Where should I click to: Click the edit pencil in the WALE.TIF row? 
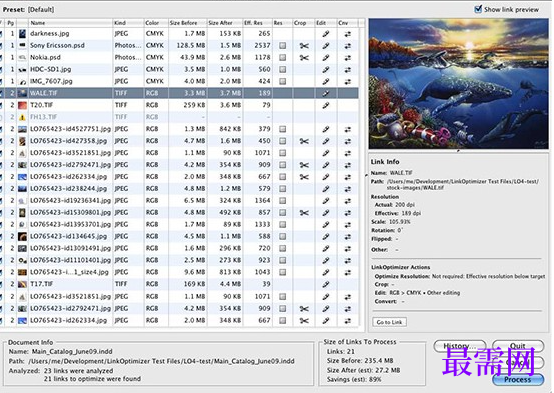click(326, 93)
